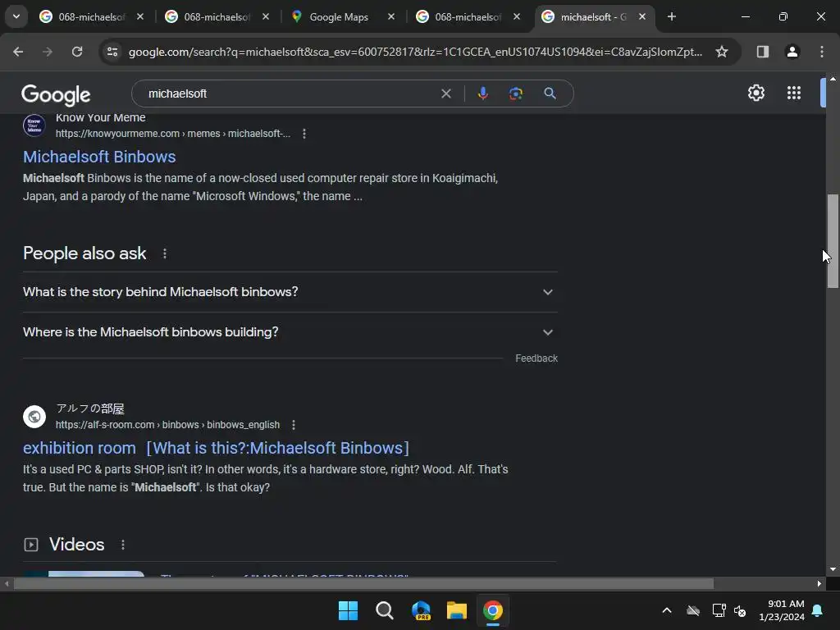Open notification bell in taskbar
Screen dimensions: 840x630
(818, 610)
